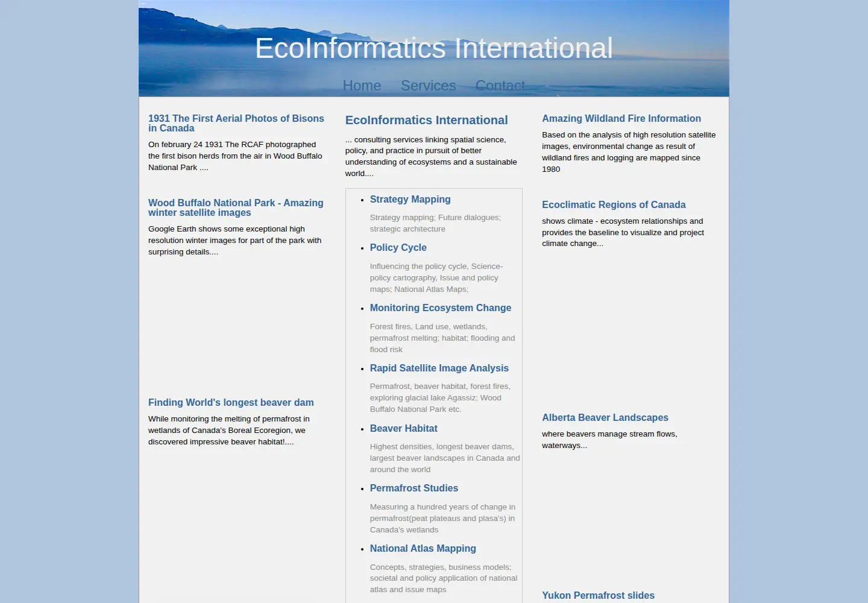Open Rapid Satellite Image Analysis

439,368
